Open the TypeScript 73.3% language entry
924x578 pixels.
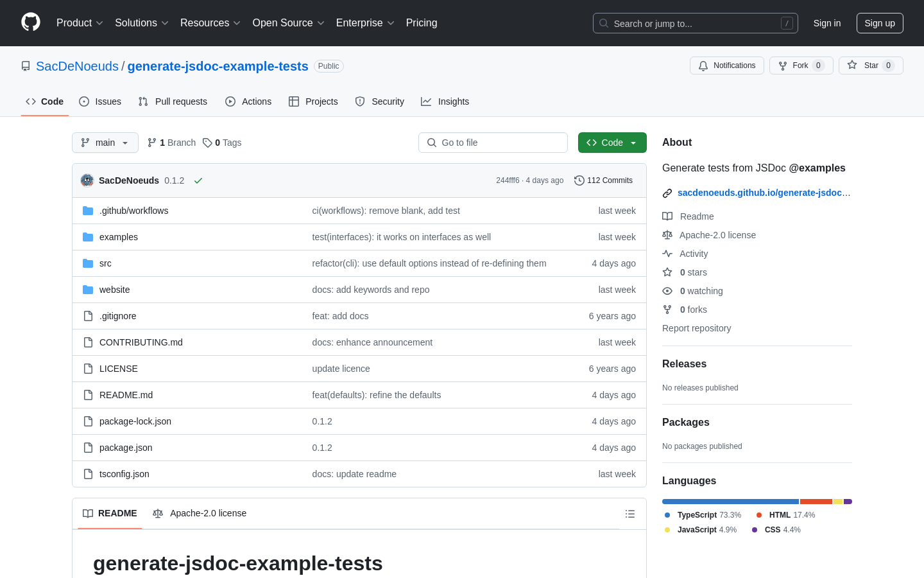point(703,515)
